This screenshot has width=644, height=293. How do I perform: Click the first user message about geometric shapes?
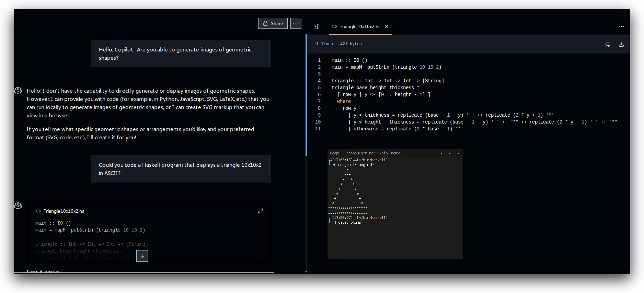181,54
